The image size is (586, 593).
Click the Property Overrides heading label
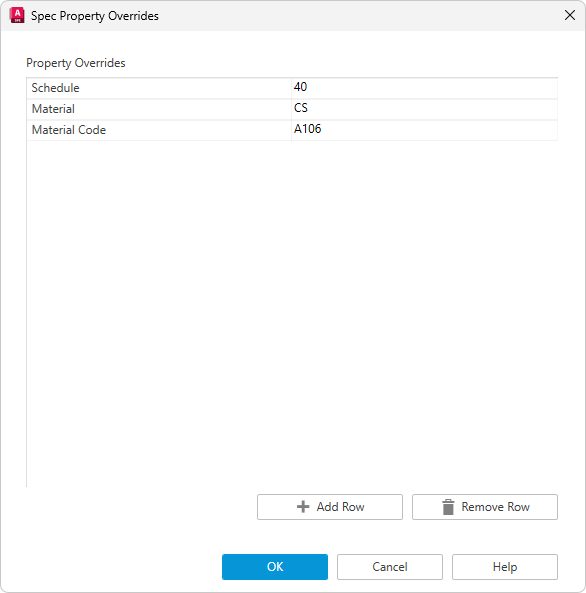(x=76, y=63)
